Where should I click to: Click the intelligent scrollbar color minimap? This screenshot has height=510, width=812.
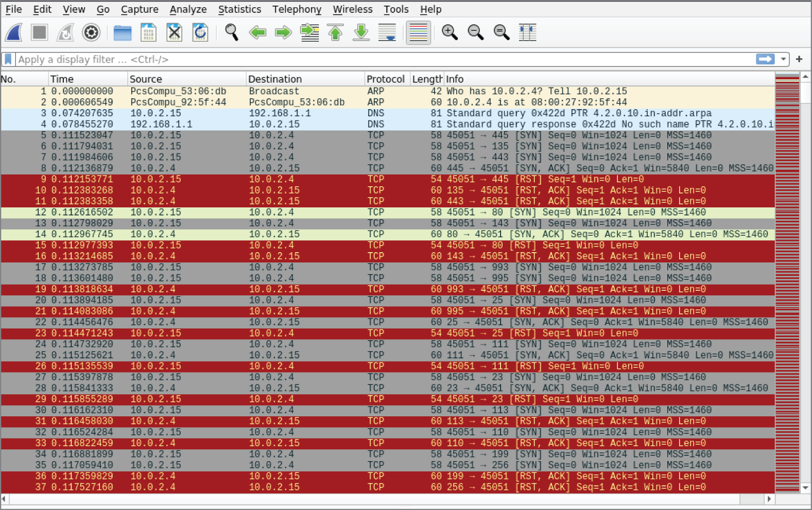pos(787,283)
